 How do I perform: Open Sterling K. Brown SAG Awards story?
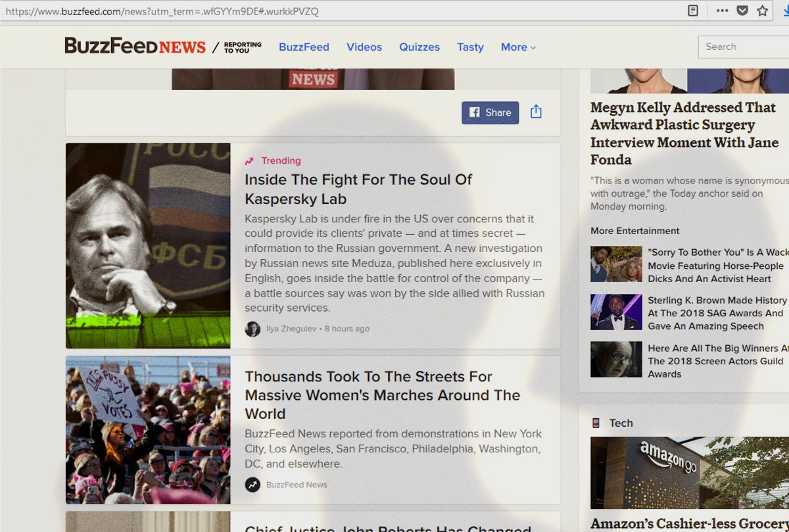pos(718,313)
